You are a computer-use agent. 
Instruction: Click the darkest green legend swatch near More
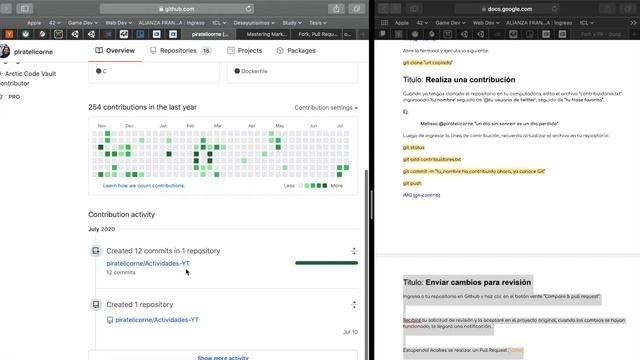click(x=325, y=186)
